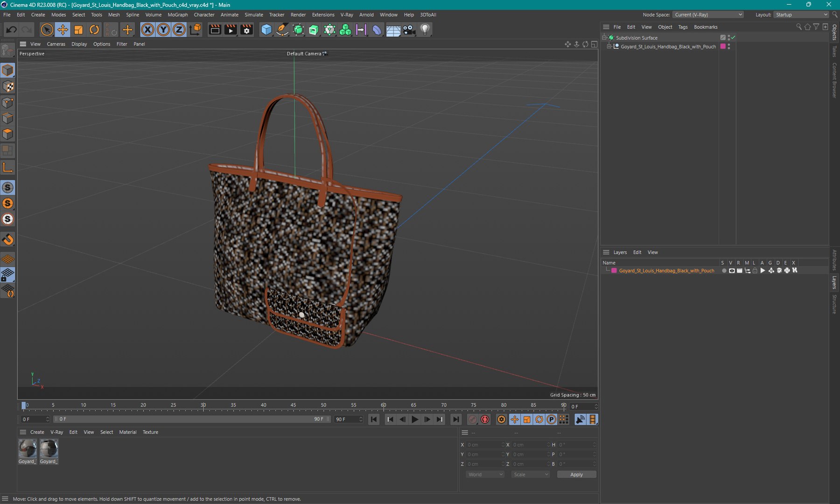This screenshot has height=504, width=840.
Task: Open Layout Startup dropdown
Action: pyautogui.click(x=801, y=14)
